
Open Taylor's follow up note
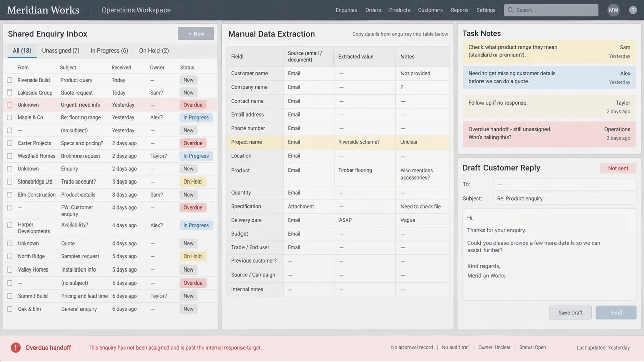(x=549, y=107)
